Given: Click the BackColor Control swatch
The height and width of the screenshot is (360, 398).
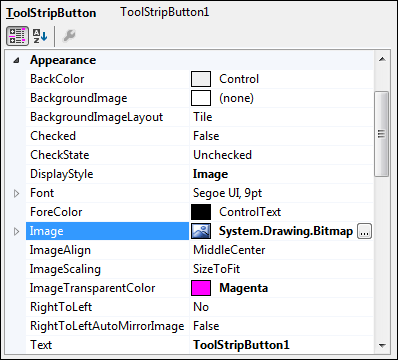Looking at the screenshot, I should click(x=201, y=79).
